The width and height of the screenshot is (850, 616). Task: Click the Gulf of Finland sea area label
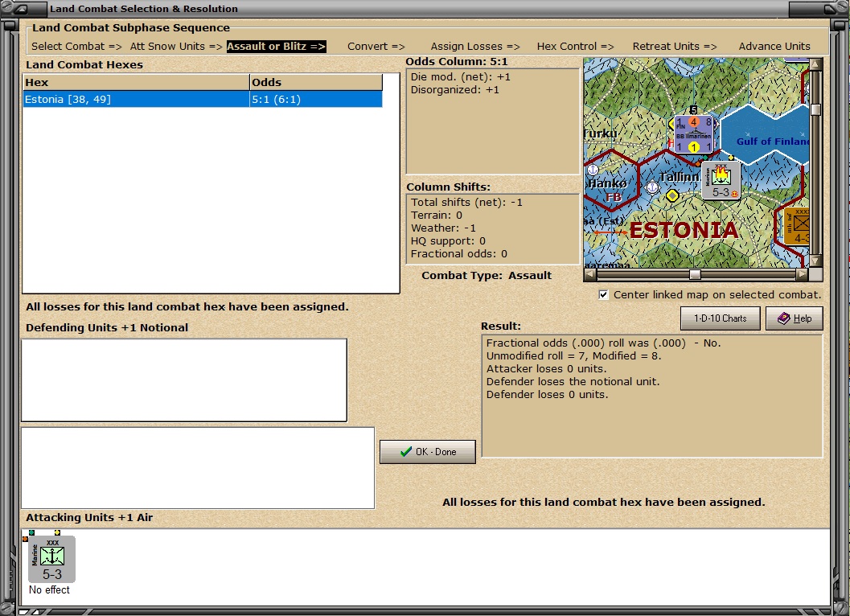[773, 142]
